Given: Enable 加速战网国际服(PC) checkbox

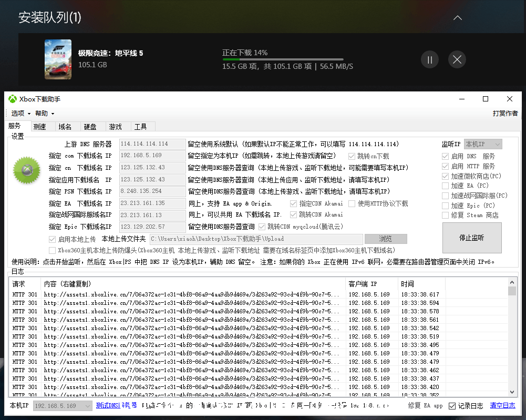Looking at the screenshot, I should pos(445,196).
